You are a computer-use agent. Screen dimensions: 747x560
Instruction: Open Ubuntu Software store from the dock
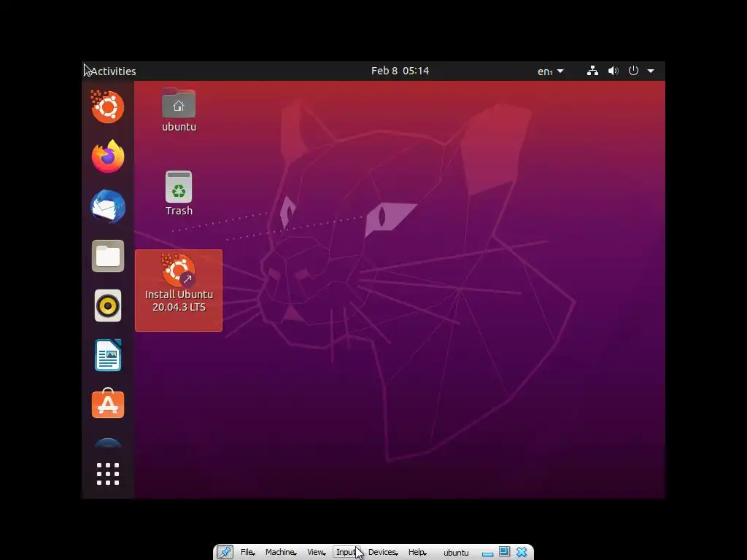[108, 404]
